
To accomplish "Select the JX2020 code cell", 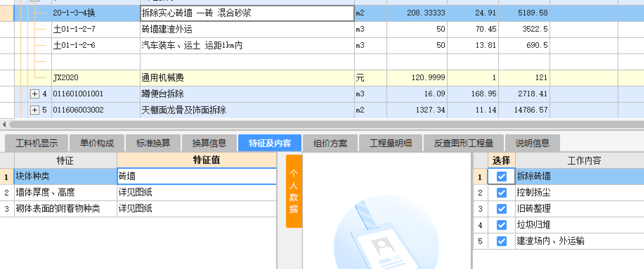I will pos(96,78).
